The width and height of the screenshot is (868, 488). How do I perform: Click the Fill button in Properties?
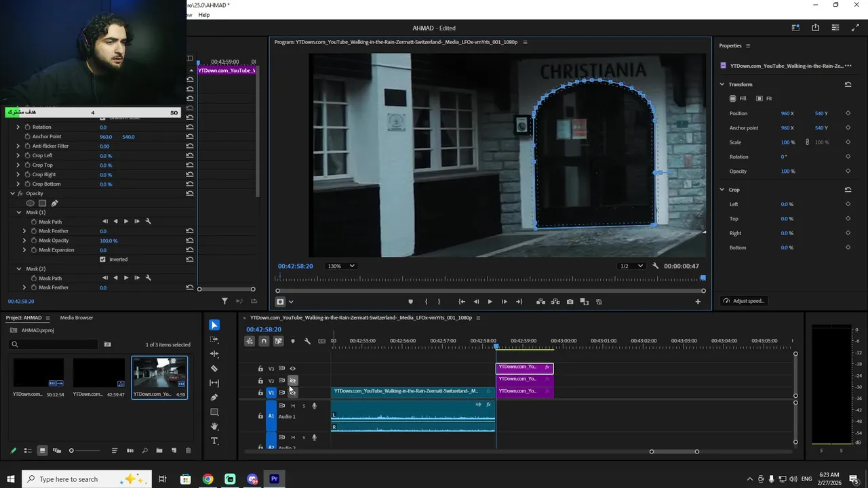[738, 99]
